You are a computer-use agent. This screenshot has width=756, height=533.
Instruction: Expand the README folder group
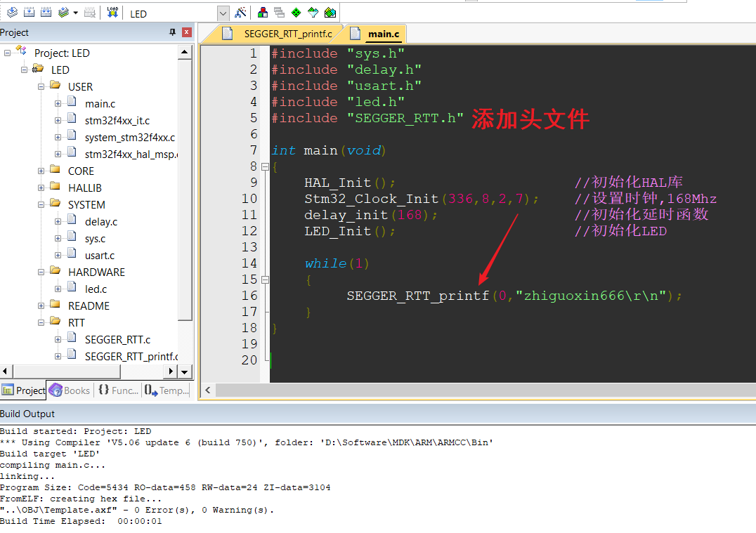[41, 306]
